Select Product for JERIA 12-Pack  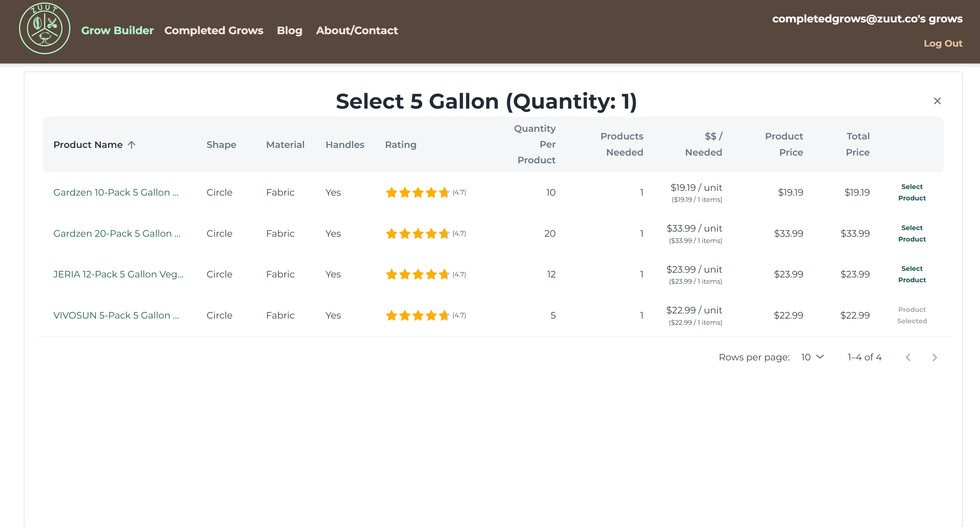click(x=912, y=274)
